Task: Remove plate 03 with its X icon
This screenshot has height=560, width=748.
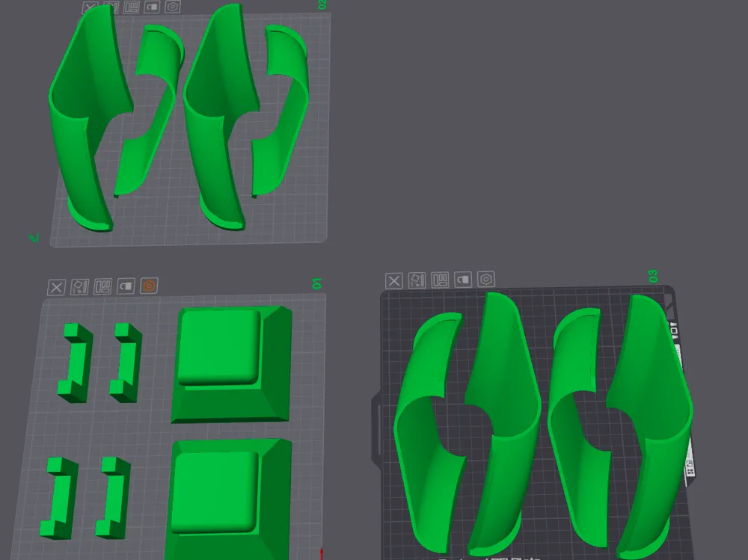Action: [394, 281]
